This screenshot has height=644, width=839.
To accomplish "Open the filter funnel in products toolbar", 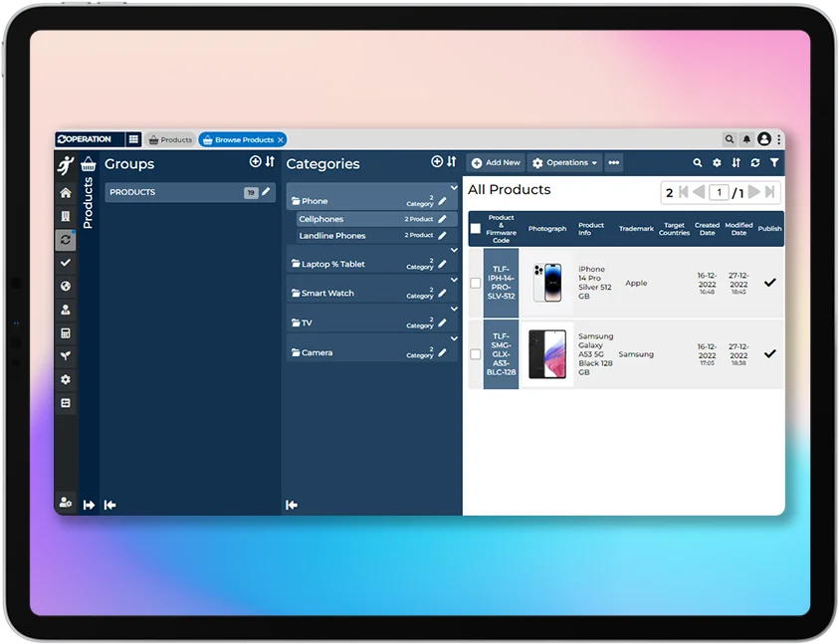I will tap(774, 163).
